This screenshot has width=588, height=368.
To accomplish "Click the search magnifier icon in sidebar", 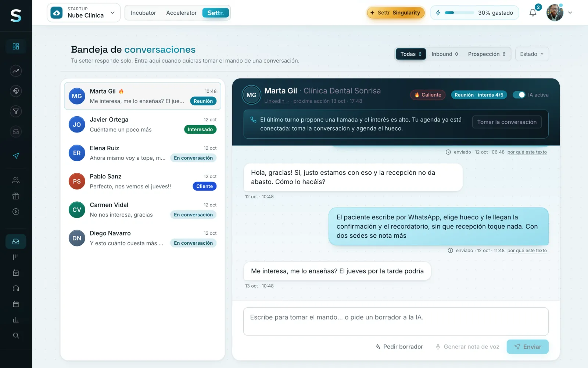I will click(16, 335).
